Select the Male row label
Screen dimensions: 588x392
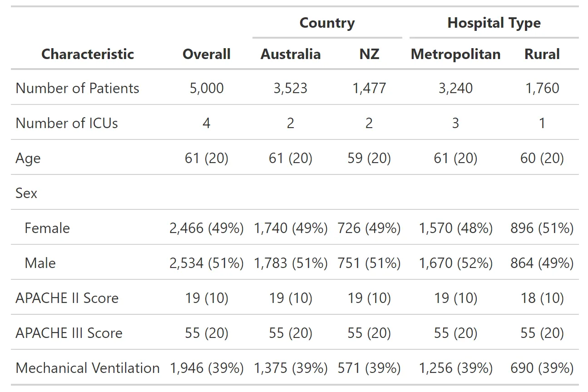[x=40, y=263]
